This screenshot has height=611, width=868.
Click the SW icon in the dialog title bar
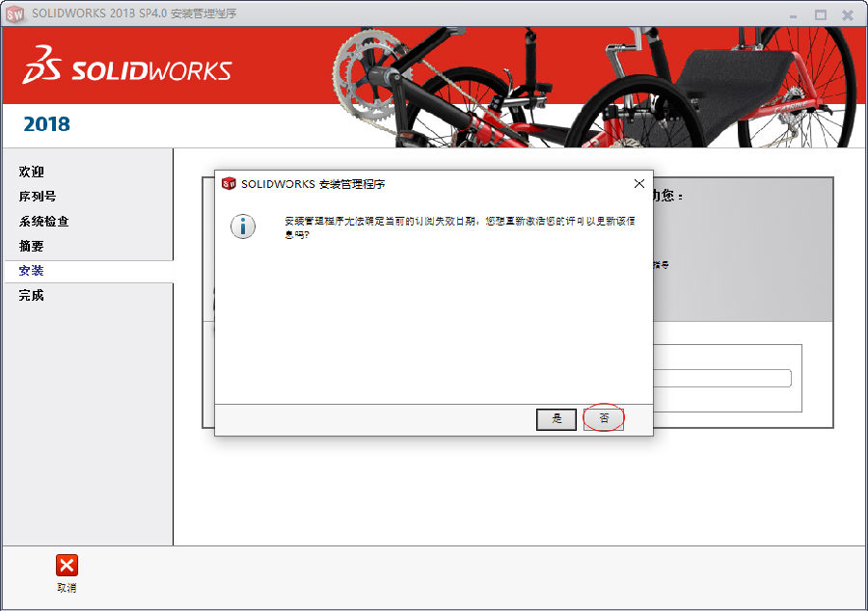point(229,183)
